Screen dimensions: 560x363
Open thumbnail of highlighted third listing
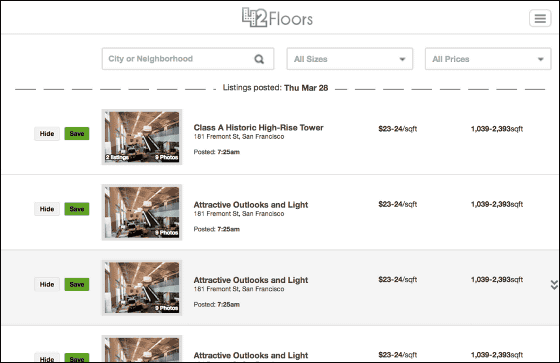coord(142,288)
